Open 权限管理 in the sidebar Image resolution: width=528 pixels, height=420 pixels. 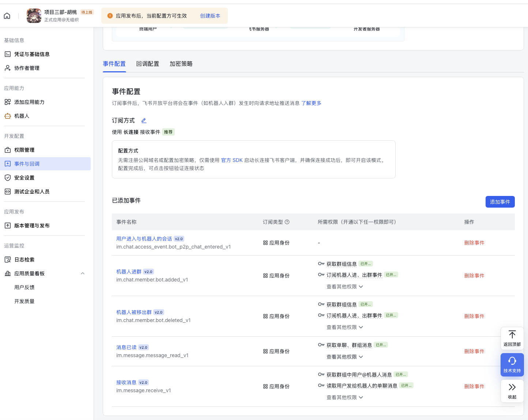click(x=24, y=150)
